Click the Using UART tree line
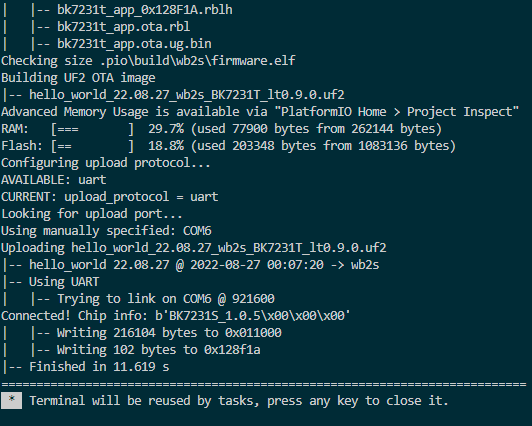 (51, 282)
